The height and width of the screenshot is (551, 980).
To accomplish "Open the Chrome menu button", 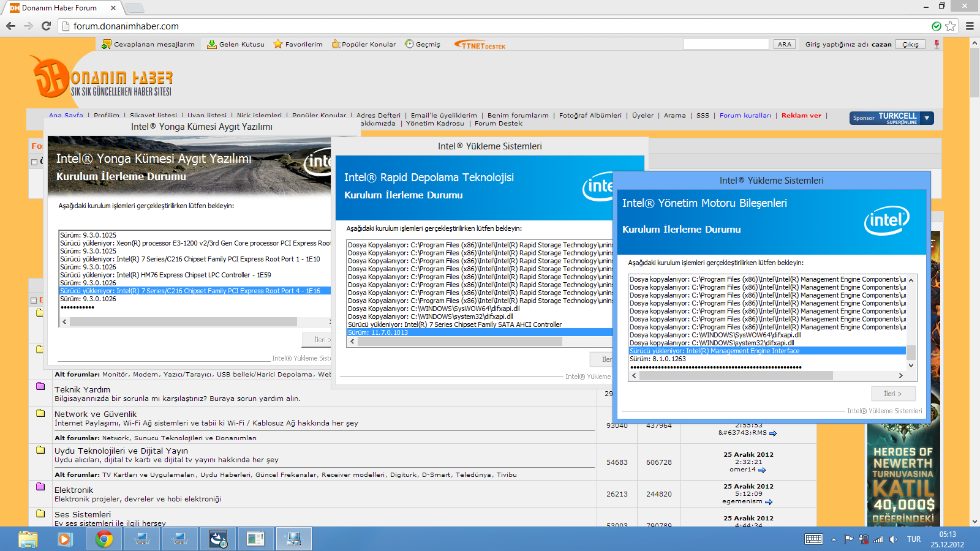I will [x=970, y=26].
